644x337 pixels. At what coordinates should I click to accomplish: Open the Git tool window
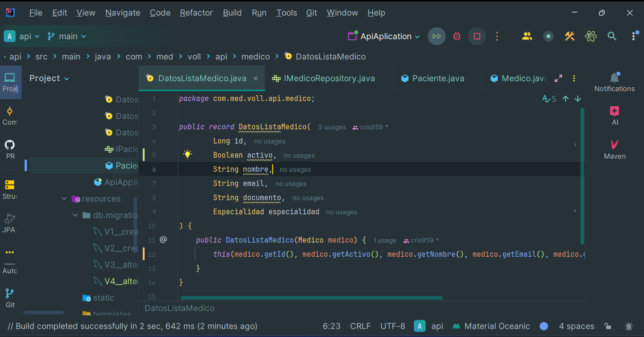click(10, 298)
